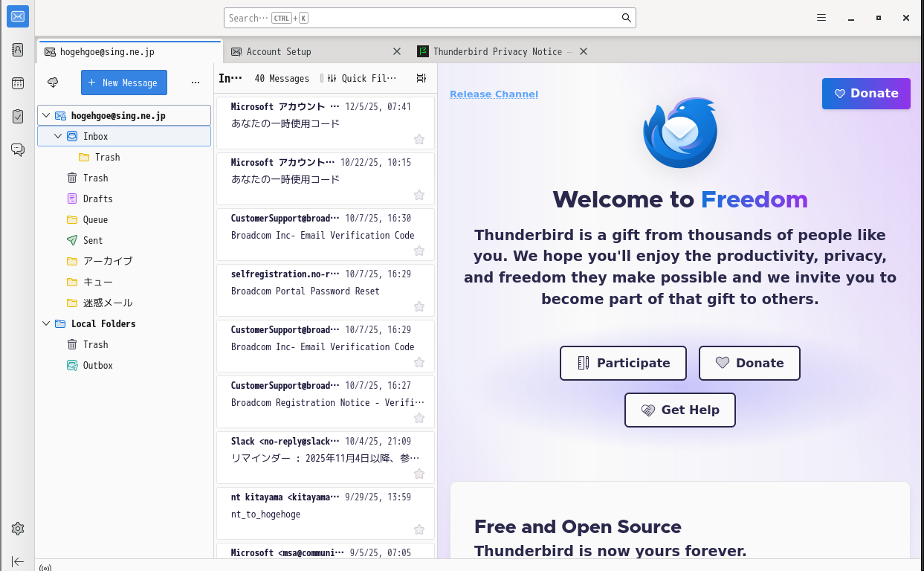Collapse the spaces toolbar
This screenshot has height=571, width=924.
18,561
